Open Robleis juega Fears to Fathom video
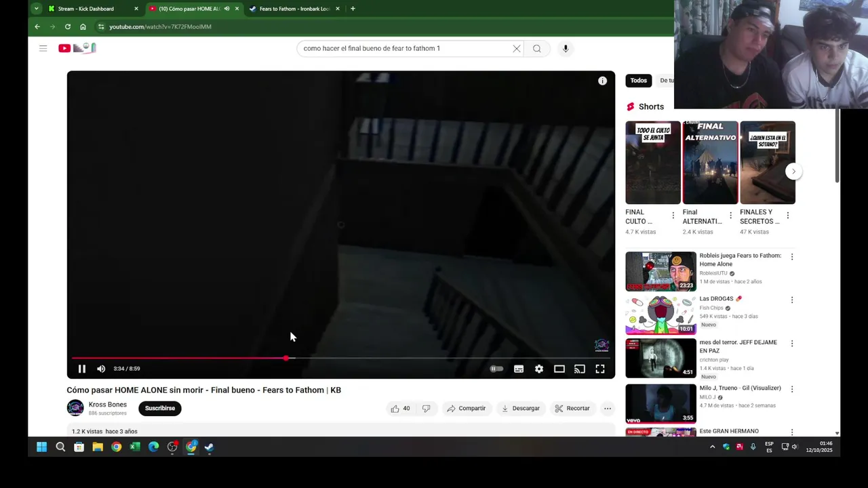This screenshot has height=488, width=868. coord(660,271)
